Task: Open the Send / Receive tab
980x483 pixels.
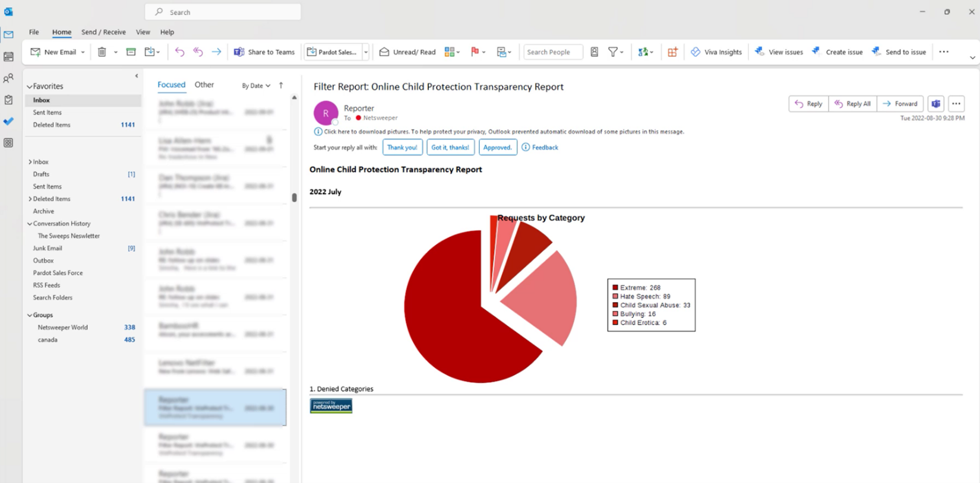Action: tap(103, 32)
